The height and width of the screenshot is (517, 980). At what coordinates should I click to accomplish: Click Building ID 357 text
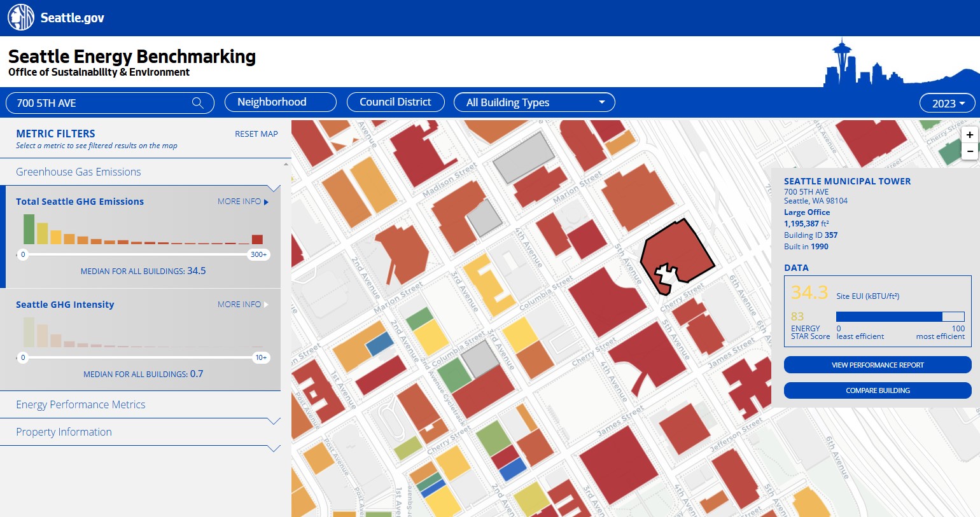pos(811,235)
